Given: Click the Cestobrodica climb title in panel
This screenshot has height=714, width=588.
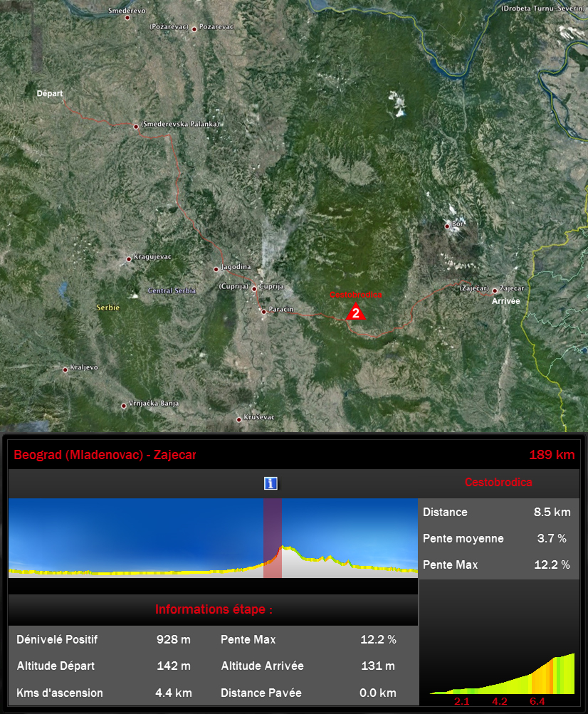Looking at the screenshot, I should click(498, 482).
